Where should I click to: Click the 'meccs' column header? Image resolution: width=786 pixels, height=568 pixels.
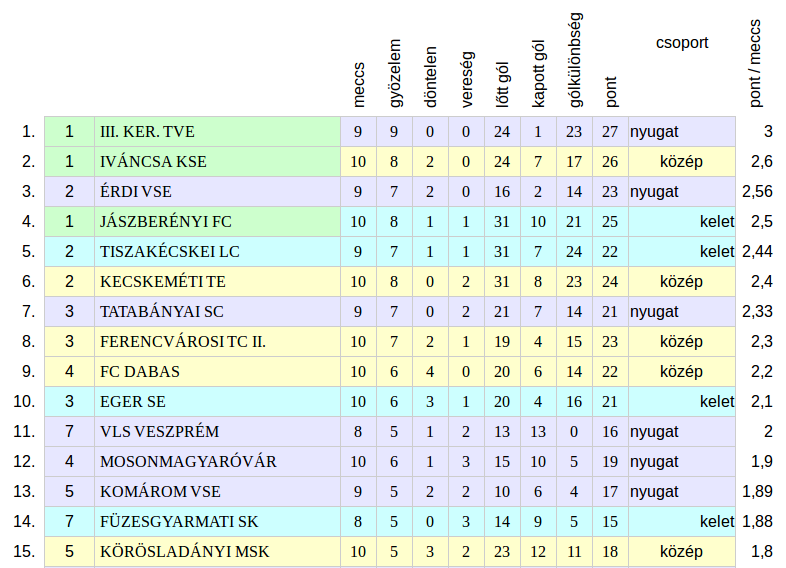pyautogui.click(x=358, y=85)
